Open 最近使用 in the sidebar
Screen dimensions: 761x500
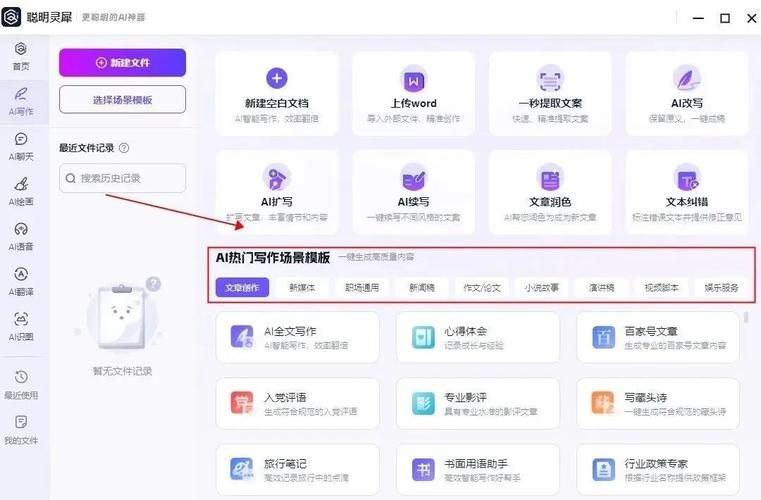click(x=21, y=377)
